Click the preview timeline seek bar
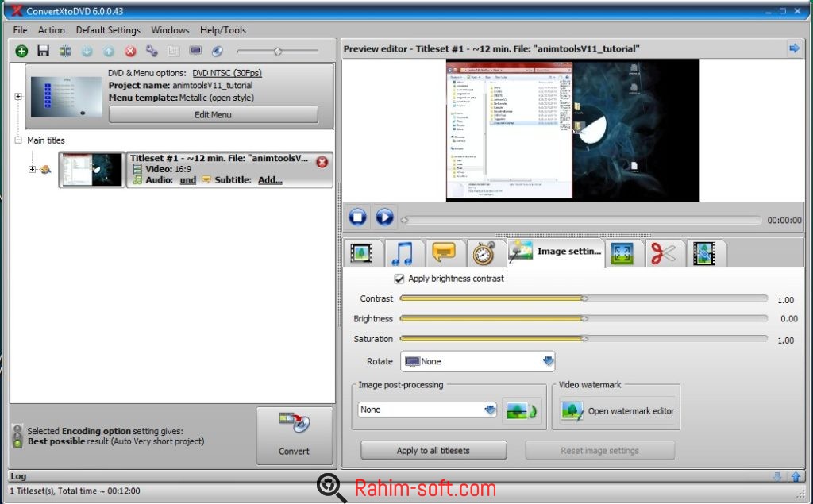Viewport: 813px width, 504px height. point(581,221)
